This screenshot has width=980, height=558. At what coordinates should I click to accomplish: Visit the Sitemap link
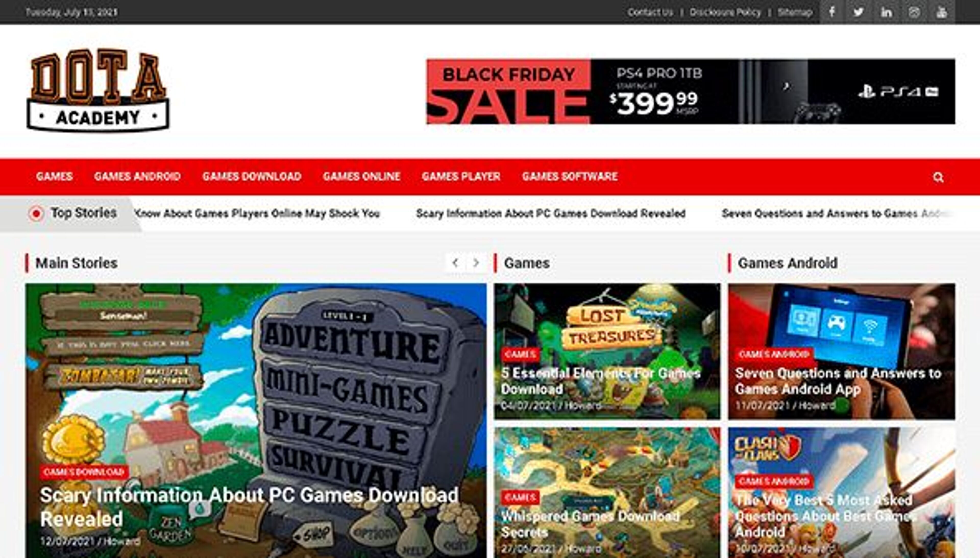click(x=795, y=12)
